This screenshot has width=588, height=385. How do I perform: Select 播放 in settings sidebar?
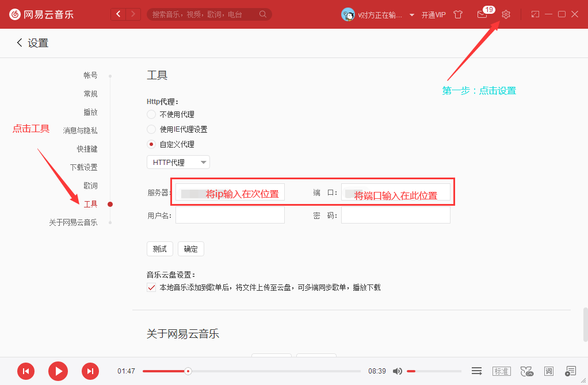point(90,112)
